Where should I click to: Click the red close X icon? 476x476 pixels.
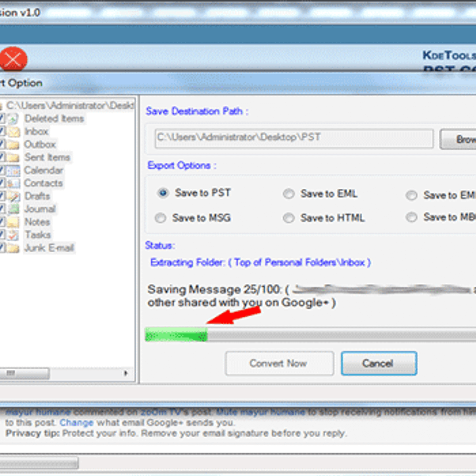[x=13, y=59]
